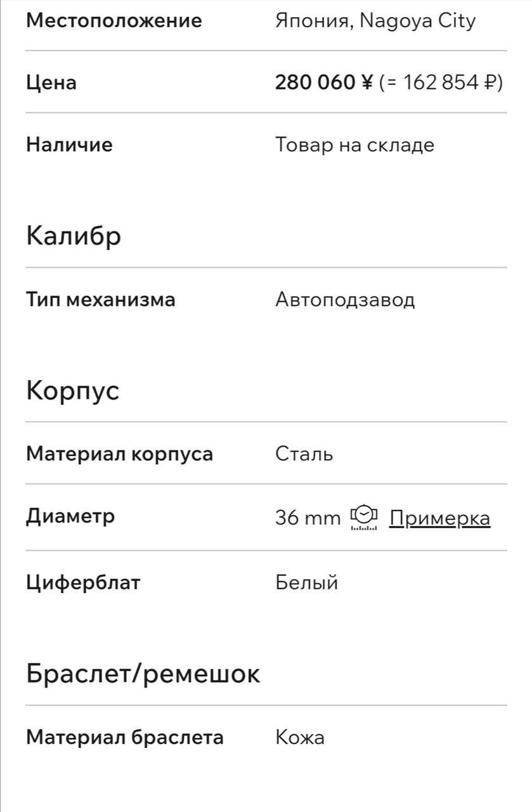This screenshot has height=812, width=532.
Task: Click the Материал корпуса label
Action: point(120,455)
